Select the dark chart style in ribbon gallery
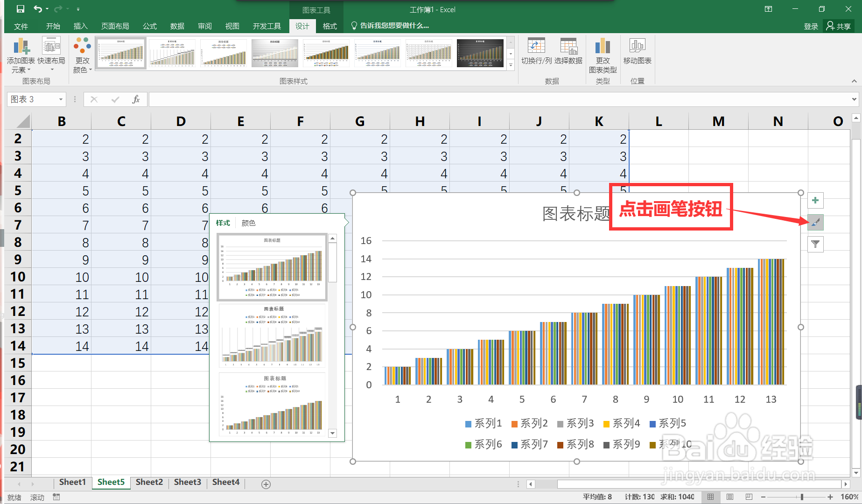 480,53
